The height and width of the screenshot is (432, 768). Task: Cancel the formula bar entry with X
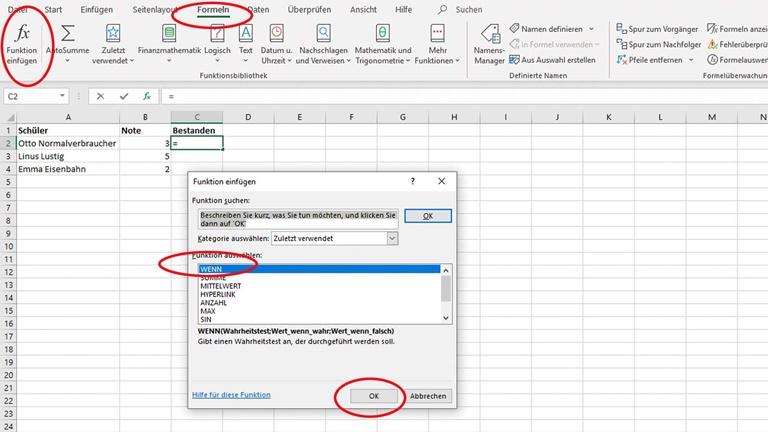click(x=100, y=96)
